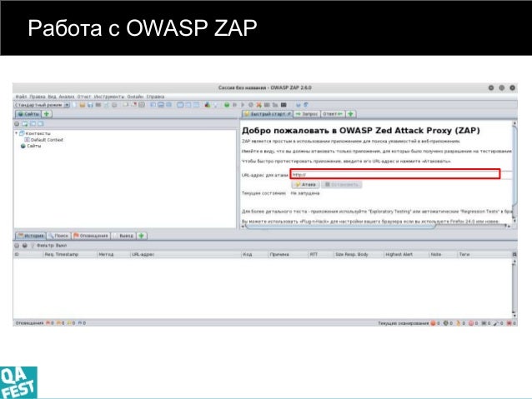Image resolution: width=532 pixels, height=399 pixels.
Task: Open the Стандартный режим mode dropdown
Action: pyautogui.click(x=42, y=105)
